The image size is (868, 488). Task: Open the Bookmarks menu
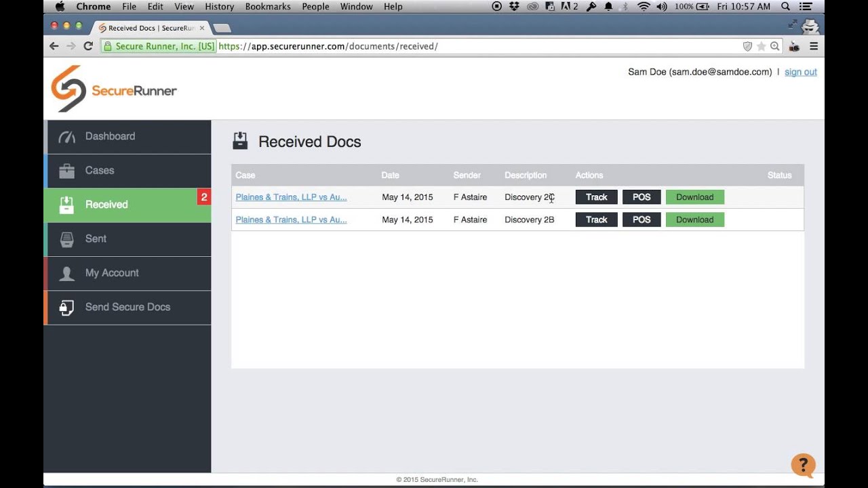tap(268, 6)
